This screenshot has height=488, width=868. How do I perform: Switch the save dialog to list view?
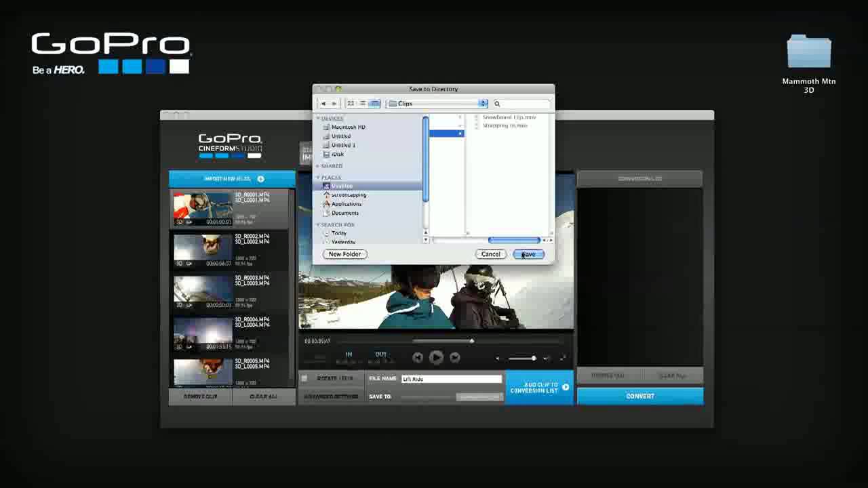pos(363,104)
